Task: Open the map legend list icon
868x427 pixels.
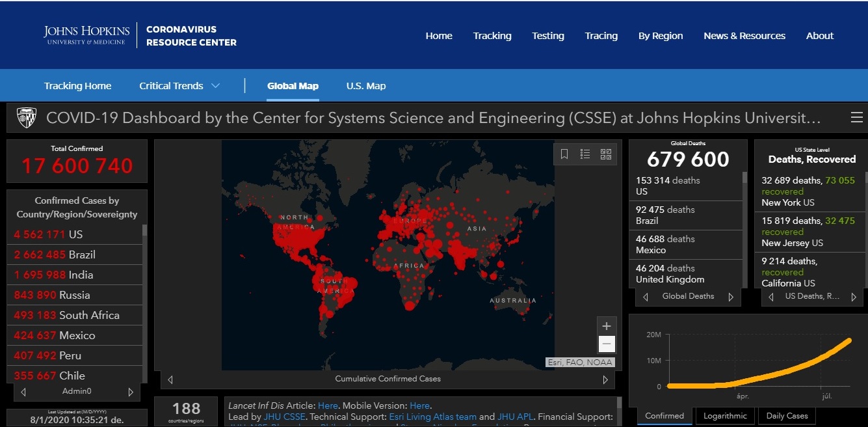Action: pos(585,154)
